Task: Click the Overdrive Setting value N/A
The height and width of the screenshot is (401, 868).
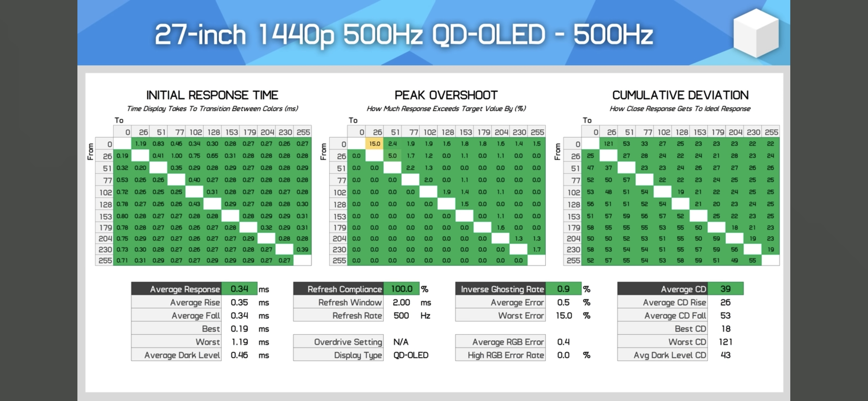Action: coord(401,342)
